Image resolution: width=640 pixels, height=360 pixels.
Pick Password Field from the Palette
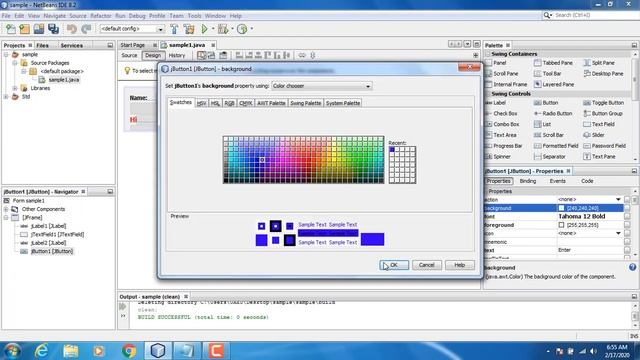604,146
